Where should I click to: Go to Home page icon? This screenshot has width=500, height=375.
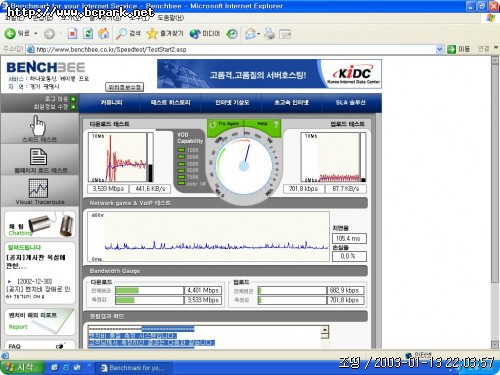104,33
